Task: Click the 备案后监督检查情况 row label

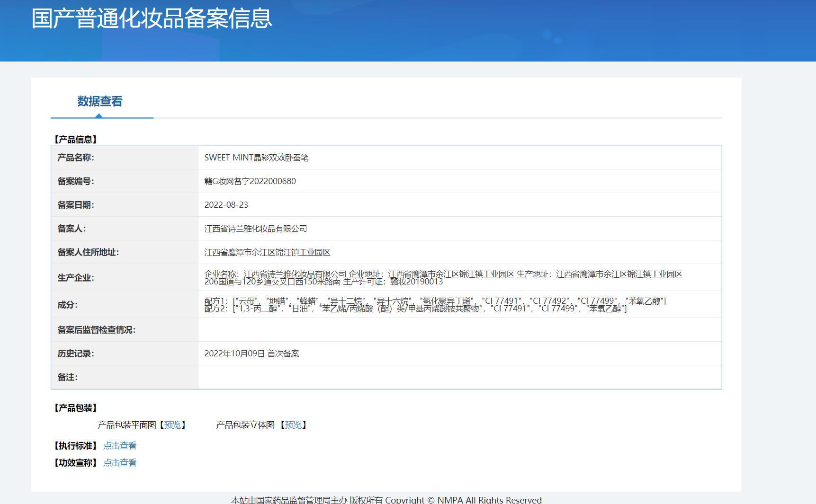Action: (97, 330)
